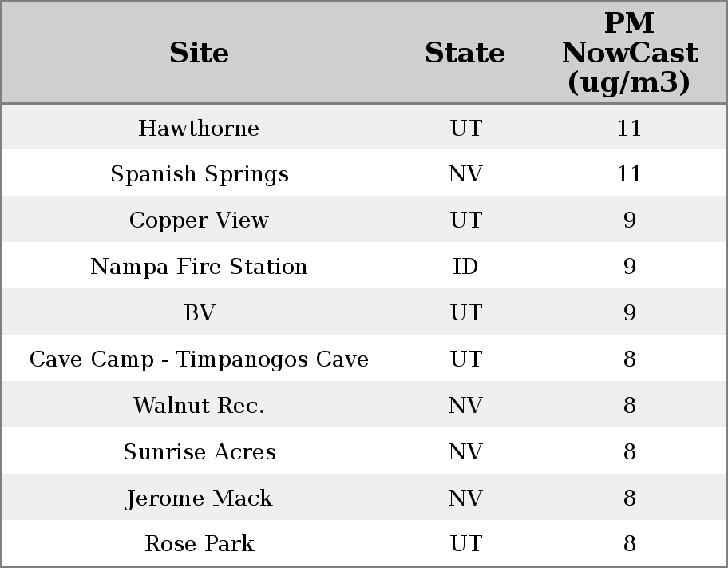Click the Jerome Mack site name
The image size is (728, 568).
tap(199, 498)
